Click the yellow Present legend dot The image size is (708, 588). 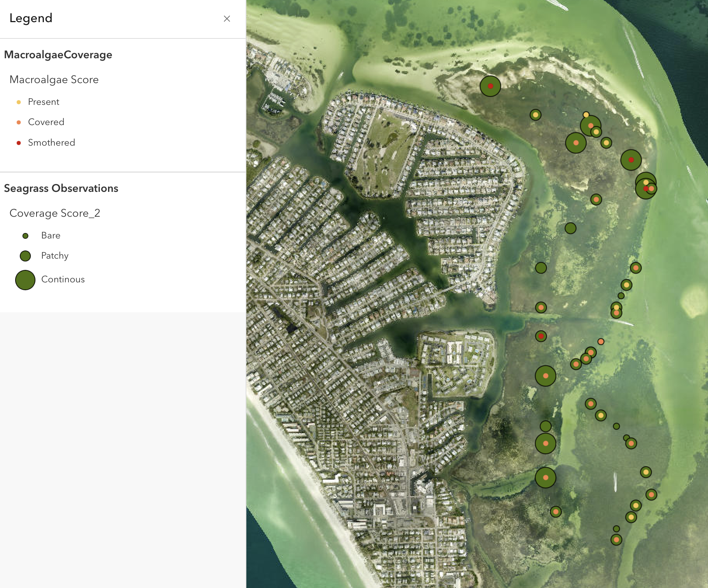(19, 102)
